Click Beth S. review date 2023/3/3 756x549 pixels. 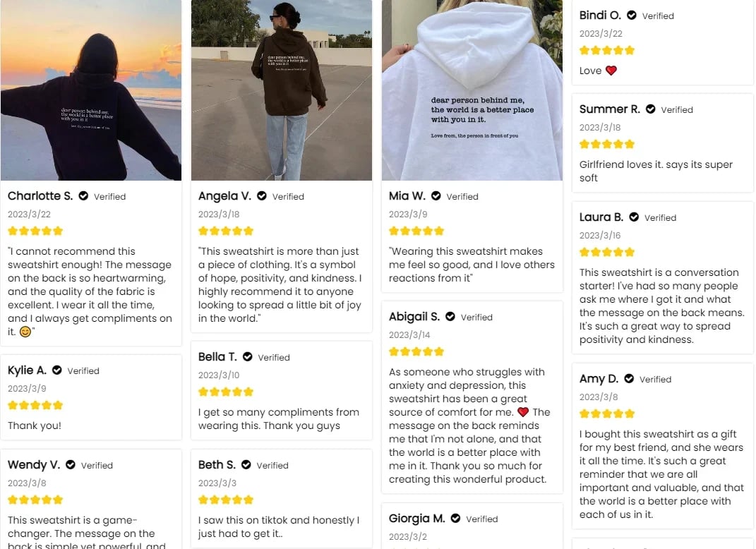click(217, 483)
